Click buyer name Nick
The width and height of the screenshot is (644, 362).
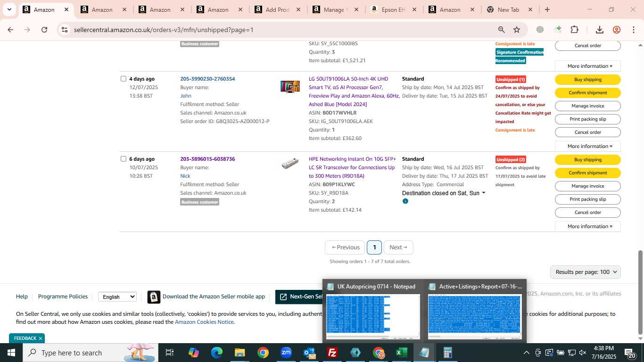click(x=185, y=176)
